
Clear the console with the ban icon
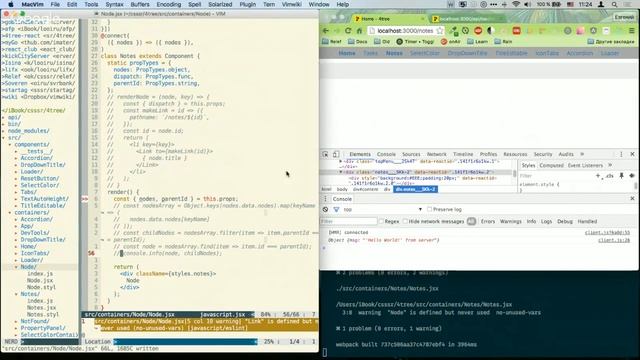click(325, 209)
